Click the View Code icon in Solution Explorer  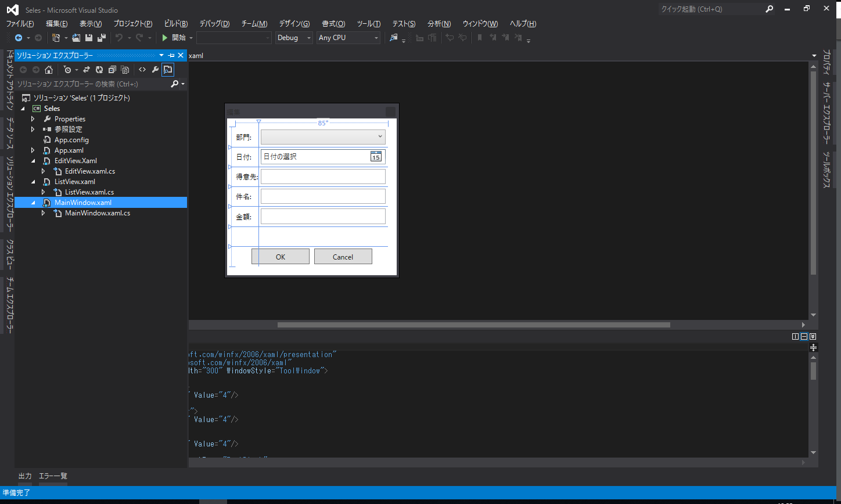(142, 70)
